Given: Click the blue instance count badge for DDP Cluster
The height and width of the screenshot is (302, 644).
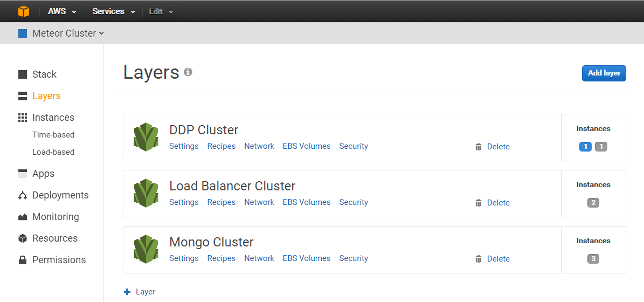Looking at the screenshot, I should (x=585, y=147).
